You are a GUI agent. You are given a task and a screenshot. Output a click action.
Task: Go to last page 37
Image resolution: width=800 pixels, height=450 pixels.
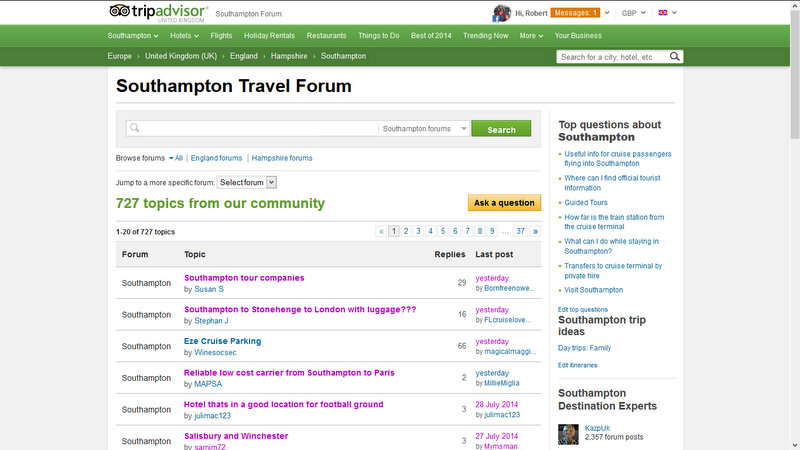[520, 231]
